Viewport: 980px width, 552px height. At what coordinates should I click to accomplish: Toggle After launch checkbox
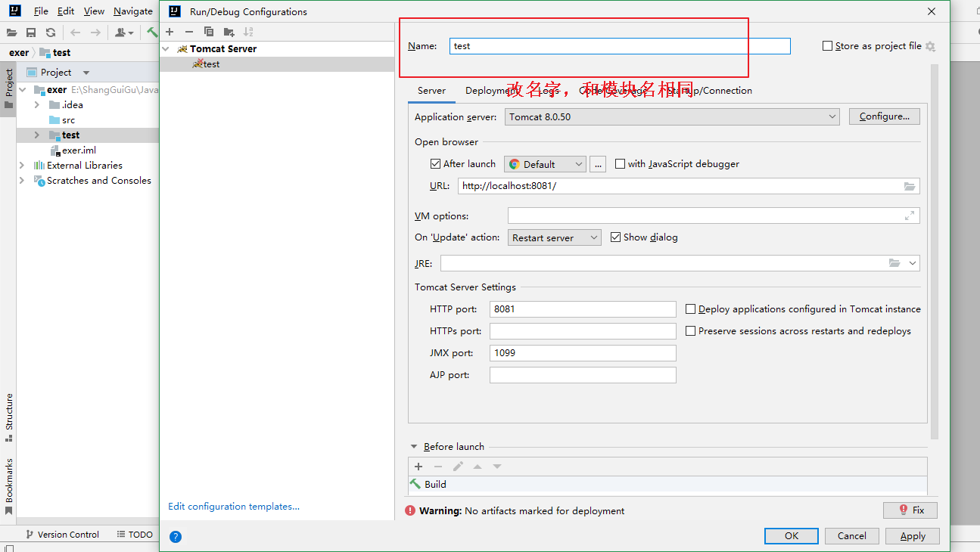[435, 163]
